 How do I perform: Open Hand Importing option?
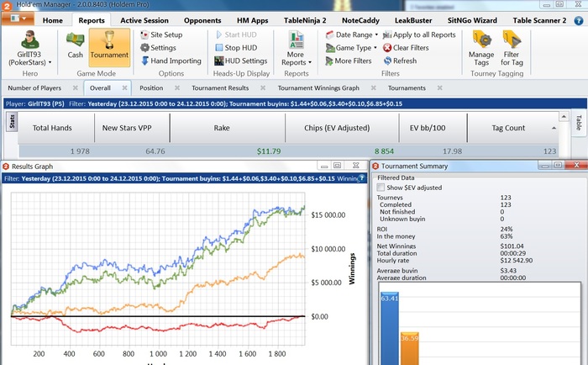pyautogui.click(x=171, y=61)
